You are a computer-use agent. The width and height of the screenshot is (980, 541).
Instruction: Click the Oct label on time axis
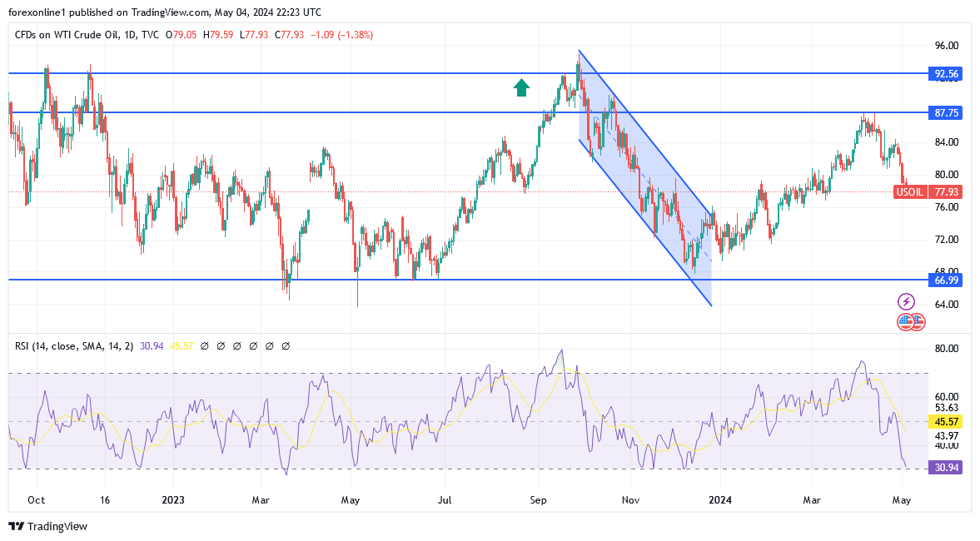[x=37, y=499]
